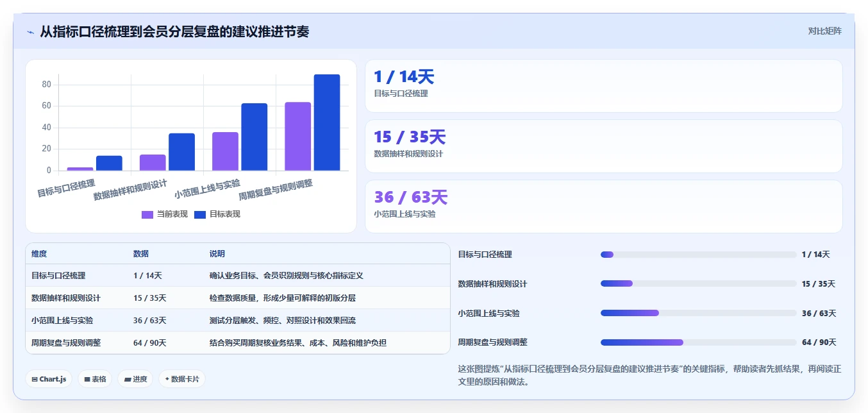Click table value 64 / 90天
This screenshot has width=868, height=413.
(x=150, y=343)
